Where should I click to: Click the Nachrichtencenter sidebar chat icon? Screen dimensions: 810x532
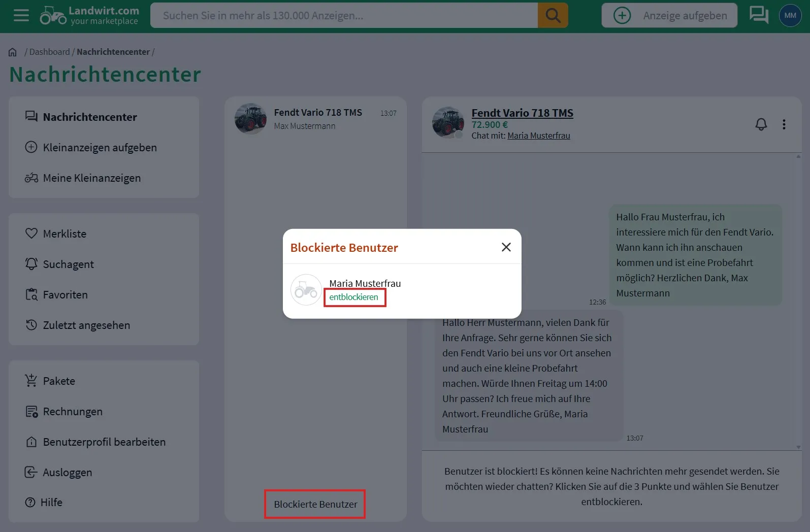click(x=31, y=117)
